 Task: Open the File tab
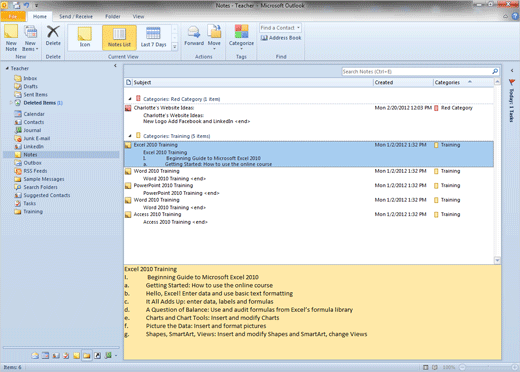point(13,16)
